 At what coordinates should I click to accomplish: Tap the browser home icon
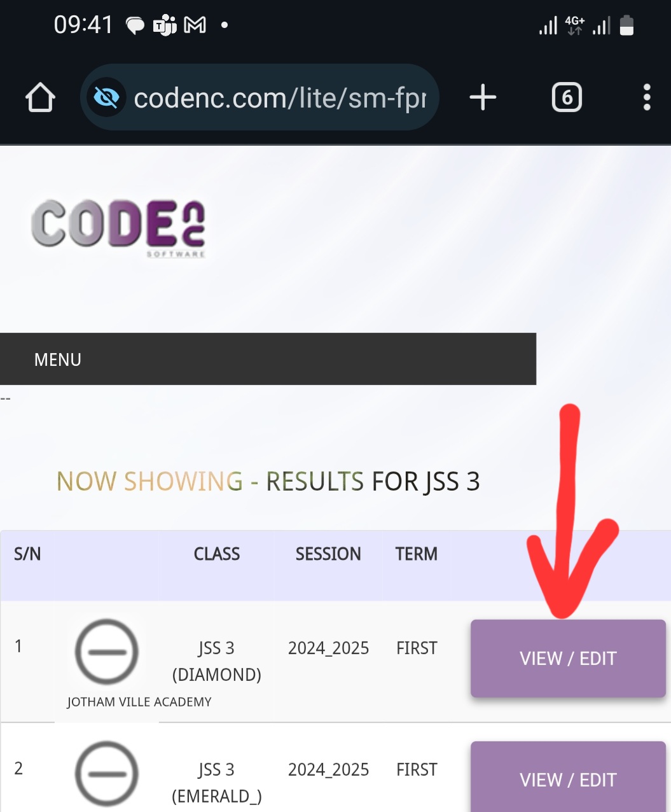point(40,98)
